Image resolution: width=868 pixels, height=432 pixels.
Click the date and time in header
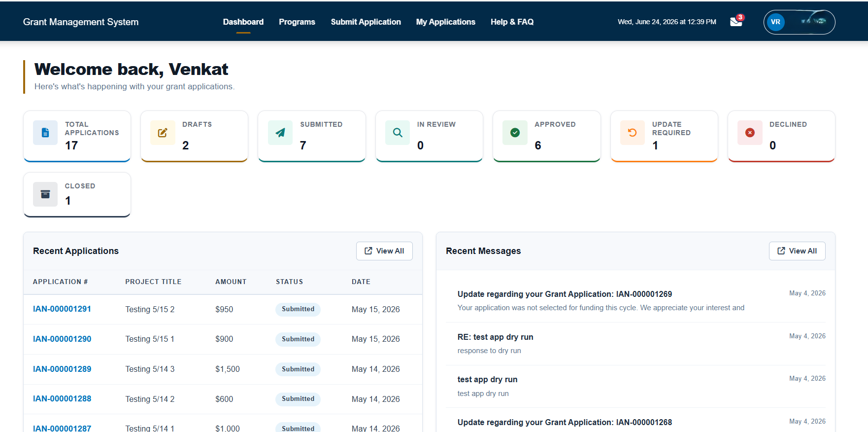pos(667,22)
